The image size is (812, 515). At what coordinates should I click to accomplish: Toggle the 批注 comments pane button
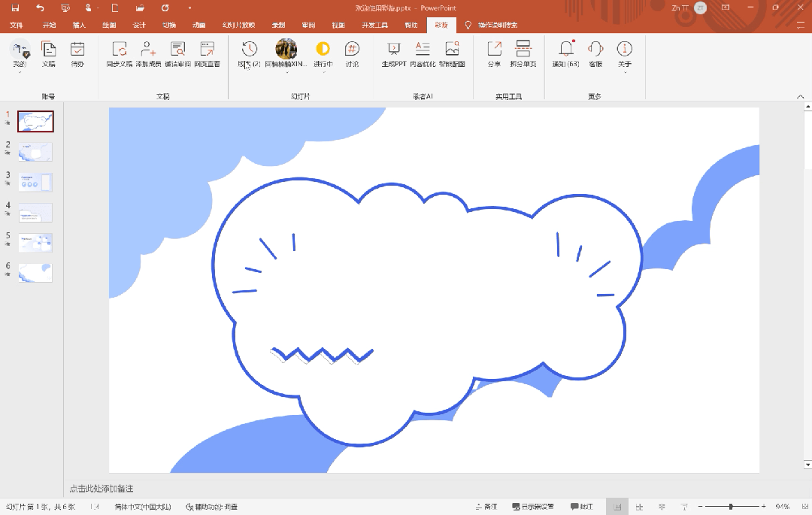tap(581, 507)
